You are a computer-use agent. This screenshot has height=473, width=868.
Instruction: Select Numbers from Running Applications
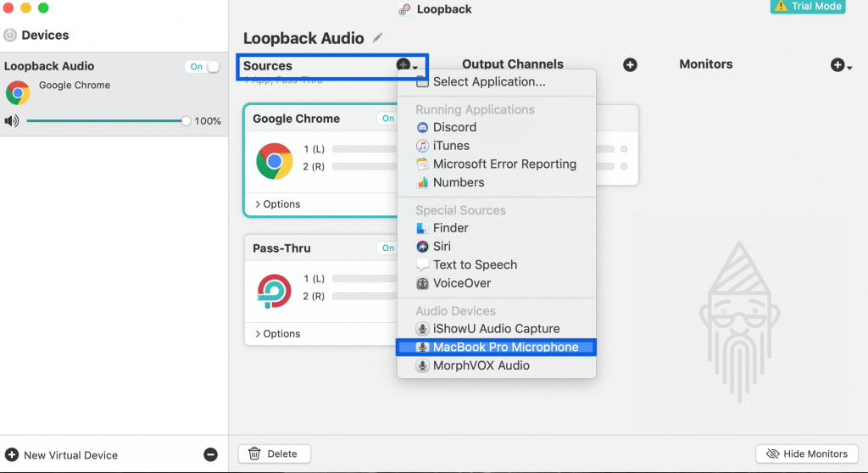coord(497,182)
